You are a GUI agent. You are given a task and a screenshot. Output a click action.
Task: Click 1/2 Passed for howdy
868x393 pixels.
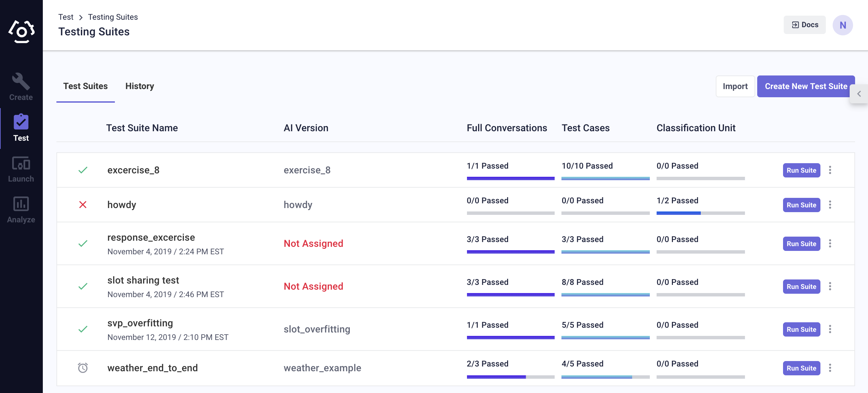[677, 201]
